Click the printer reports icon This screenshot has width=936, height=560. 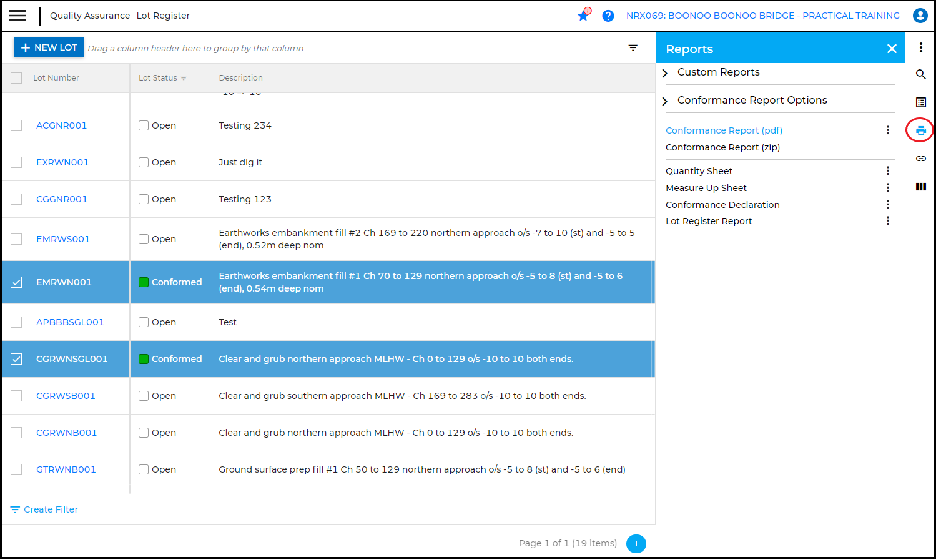tap(920, 130)
